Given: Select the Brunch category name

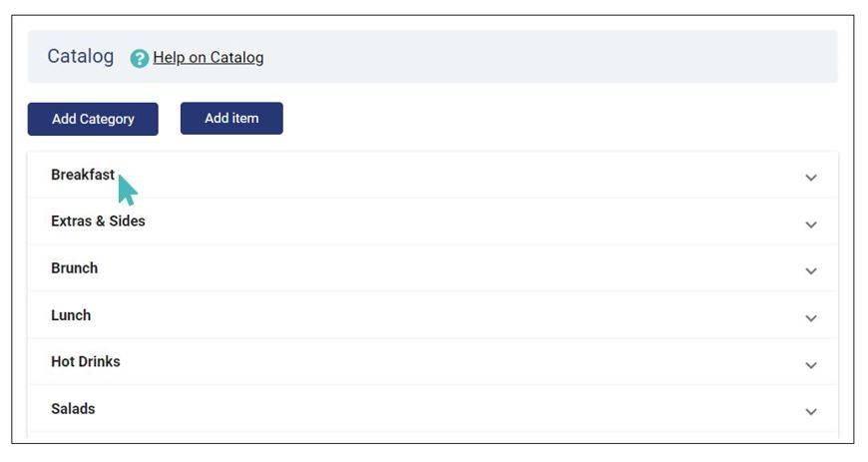Looking at the screenshot, I should click(x=74, y=268).
